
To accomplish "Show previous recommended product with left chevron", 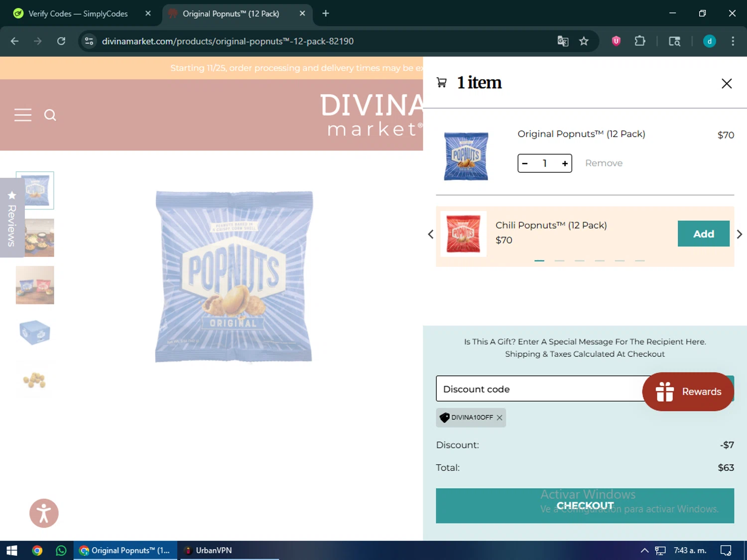I will point(431,234).
